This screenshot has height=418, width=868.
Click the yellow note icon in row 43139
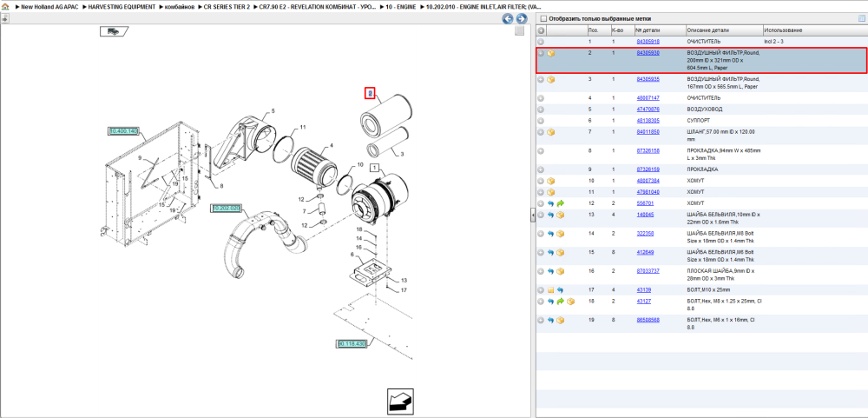pyautogui.click(x=551, y=290)
